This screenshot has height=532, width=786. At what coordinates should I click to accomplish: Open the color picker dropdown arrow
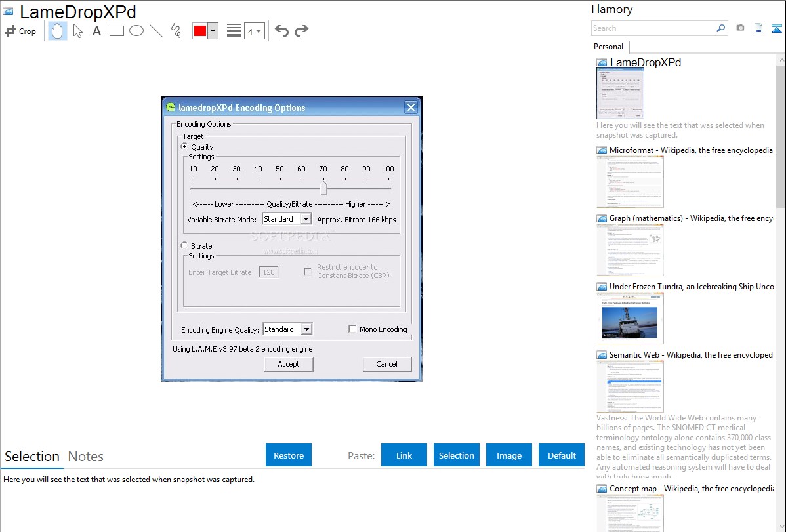pos(213,31)
